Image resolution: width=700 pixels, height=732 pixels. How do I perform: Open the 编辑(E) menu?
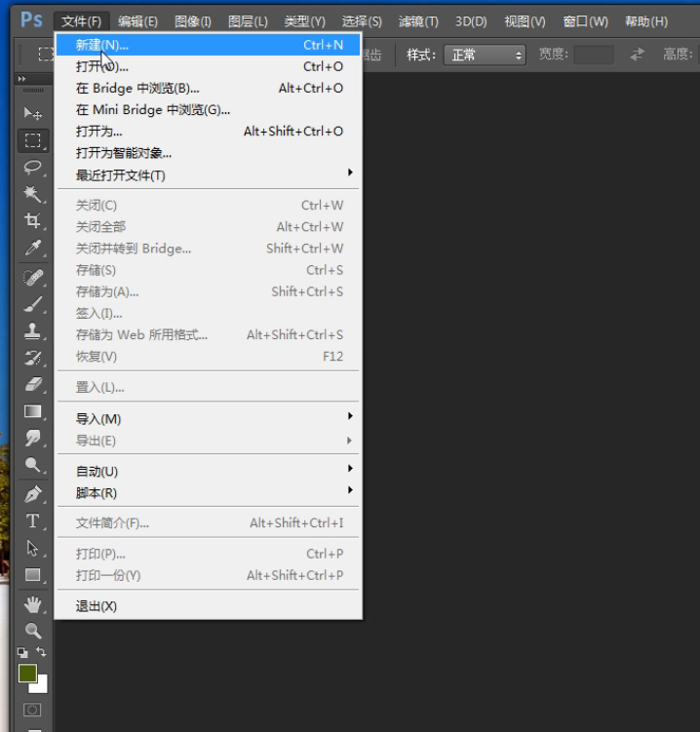tap(137, 21)
